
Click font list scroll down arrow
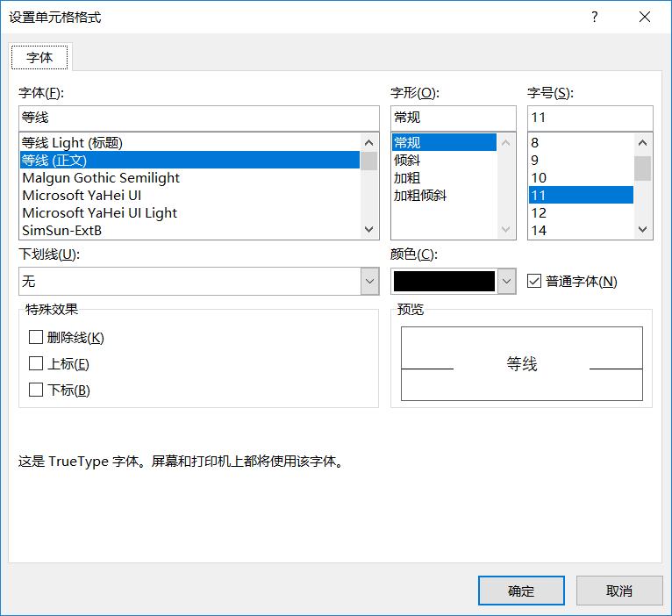[x=368, y=229]
